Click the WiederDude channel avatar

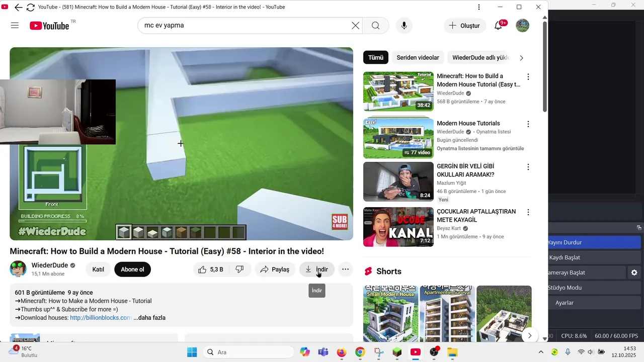pos(18,269)
